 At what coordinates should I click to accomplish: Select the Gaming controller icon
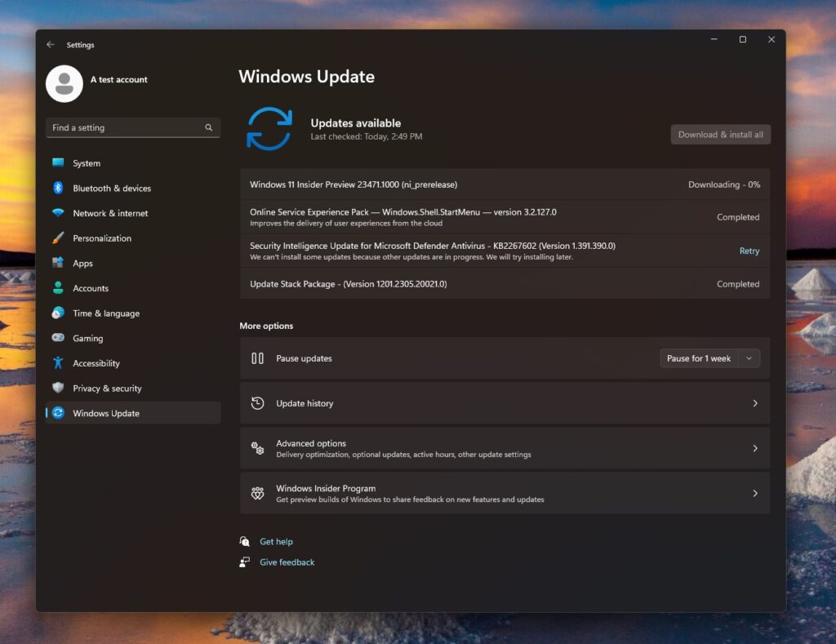57,338
